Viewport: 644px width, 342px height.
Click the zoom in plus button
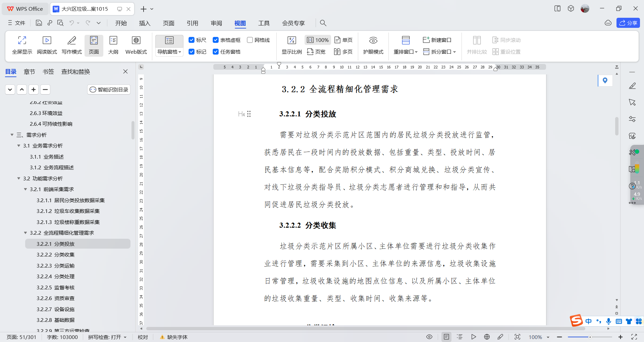[x=621, y=337]
